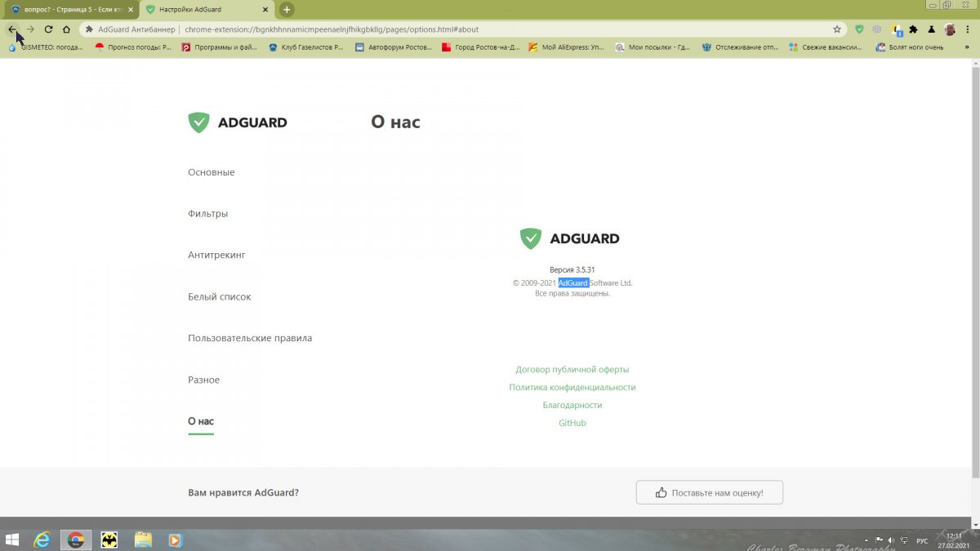Open the 'Белый список' section
This screenshot has width=980, height=551.
click(220, 296)
